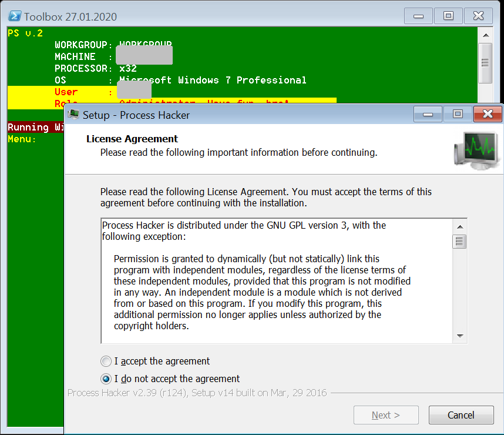
Task: Click the license text scrollbar thumb
Action: pyautogui.click(x=459, y=242)
